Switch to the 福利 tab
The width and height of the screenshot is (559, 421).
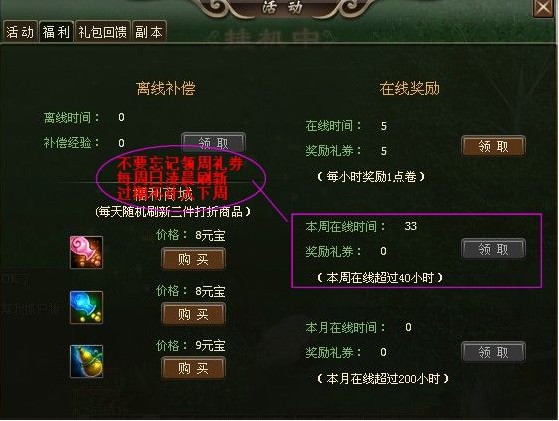pyautogui.click(x=56, y=32)
